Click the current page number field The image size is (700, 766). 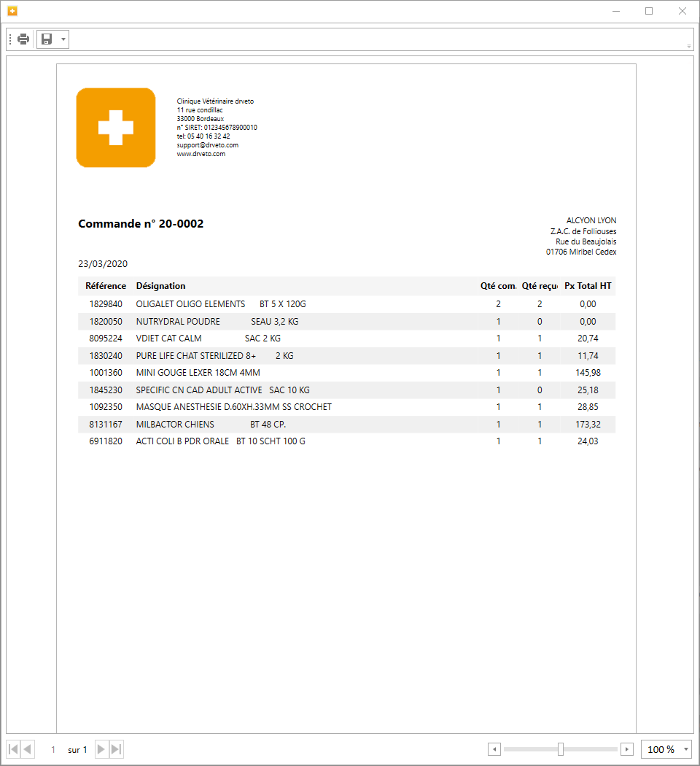tap(52, 749)
